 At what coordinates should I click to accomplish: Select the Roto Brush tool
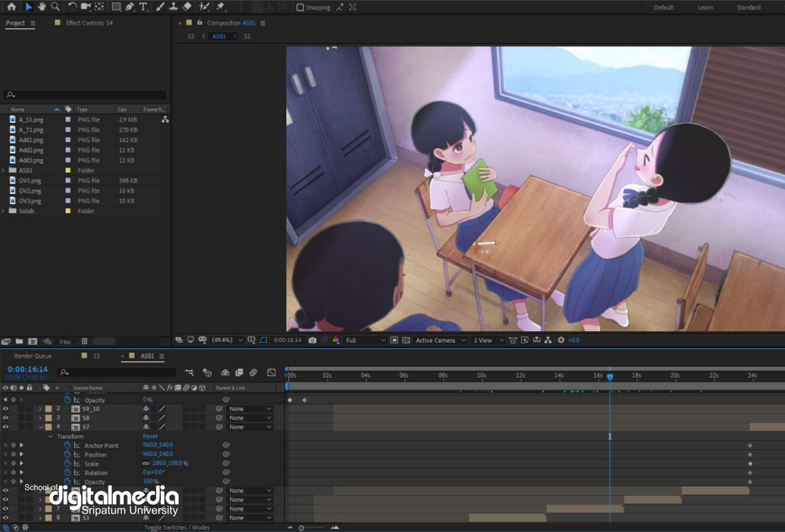click(204, 7)
